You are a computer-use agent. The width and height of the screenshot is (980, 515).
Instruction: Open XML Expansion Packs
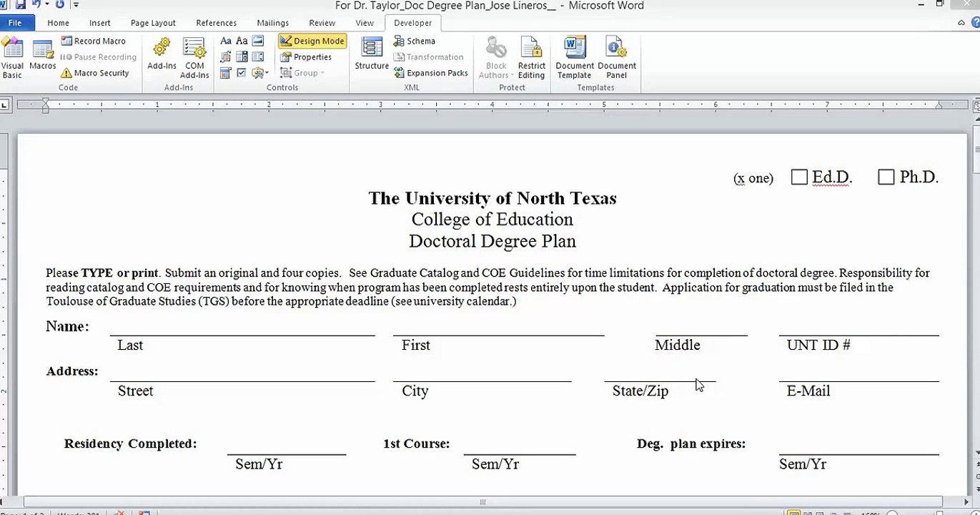(431, 73)
